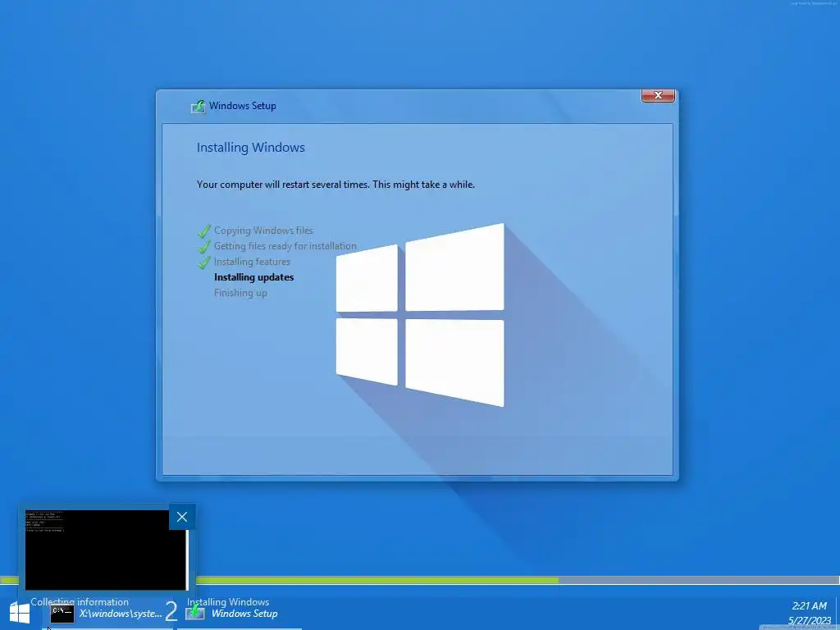The image size is (840, 630).
Task: Click the 'Windows Setup' dialog title text
Action: pos(243,106)
